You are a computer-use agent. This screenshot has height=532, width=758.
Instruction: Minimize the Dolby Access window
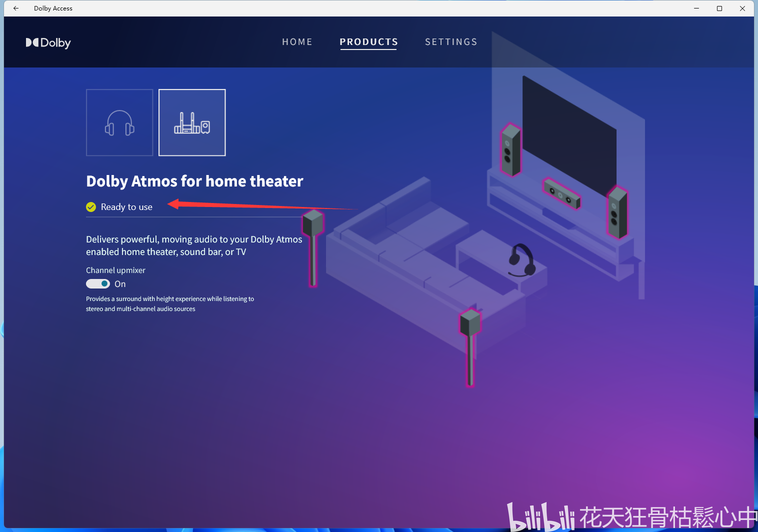tap(696, 8)
